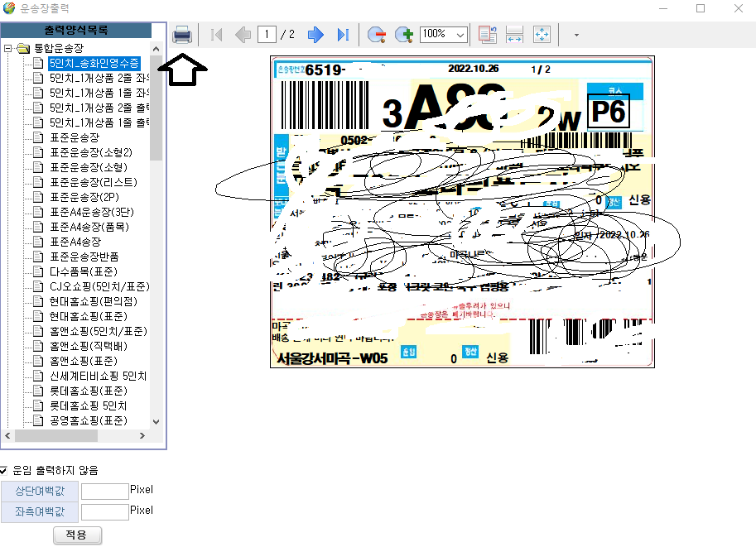Select 표준운송장(2P) form

click(84, 197)
